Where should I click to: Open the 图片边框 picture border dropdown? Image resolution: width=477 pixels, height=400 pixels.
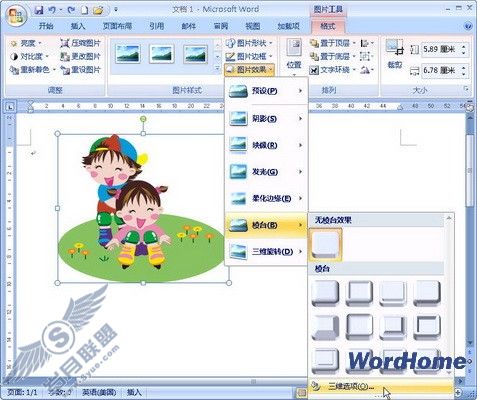[249, 57]
